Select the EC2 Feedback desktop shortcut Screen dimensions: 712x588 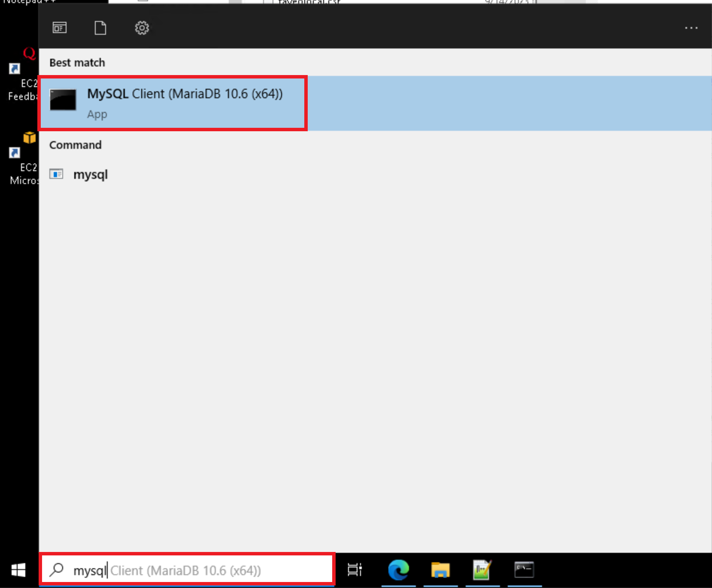pos(22,74)
